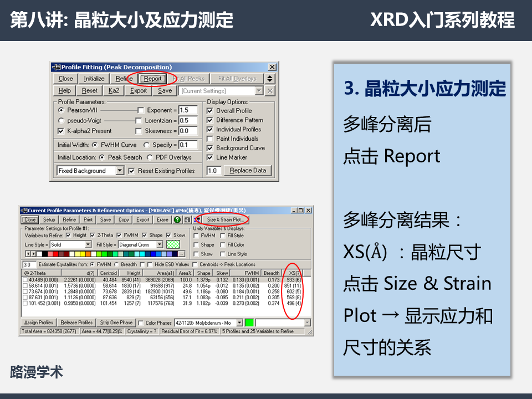Image resolution: width=532 pixels, height=399 pixels.
Task: Click status text 'Total Area = 824358 (2677)'
Action: coord(49,331)
